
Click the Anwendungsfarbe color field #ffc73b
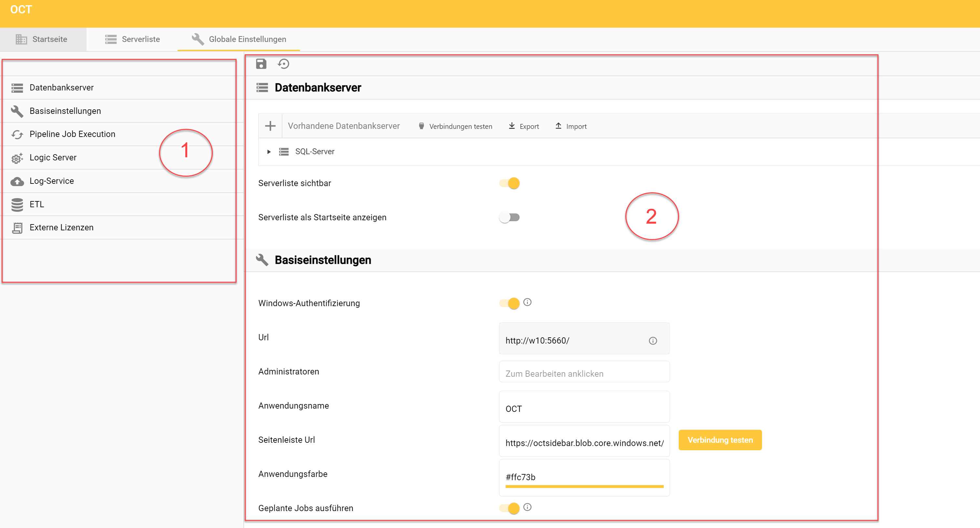584,477
